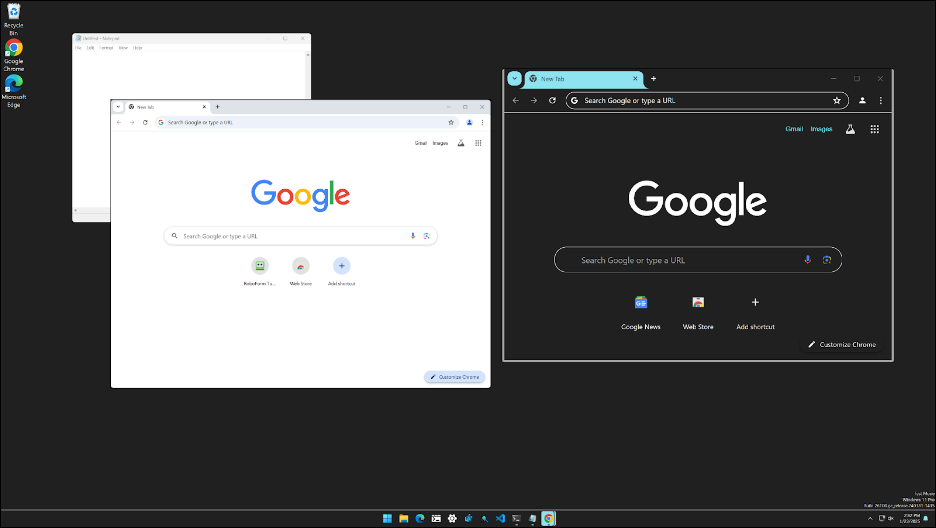Open the Format menu in Notepad

pos(106,48)
